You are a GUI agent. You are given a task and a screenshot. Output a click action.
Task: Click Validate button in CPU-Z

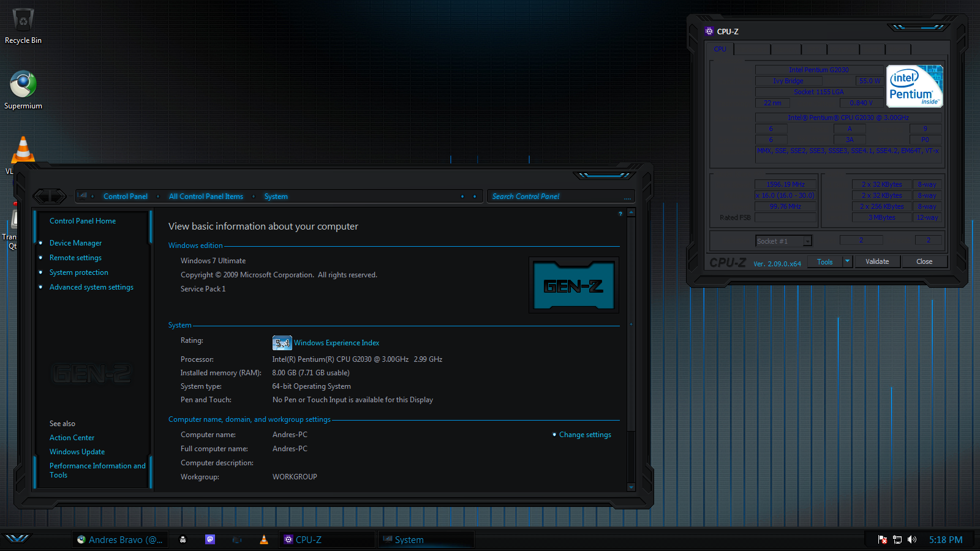tap(877, 261)
